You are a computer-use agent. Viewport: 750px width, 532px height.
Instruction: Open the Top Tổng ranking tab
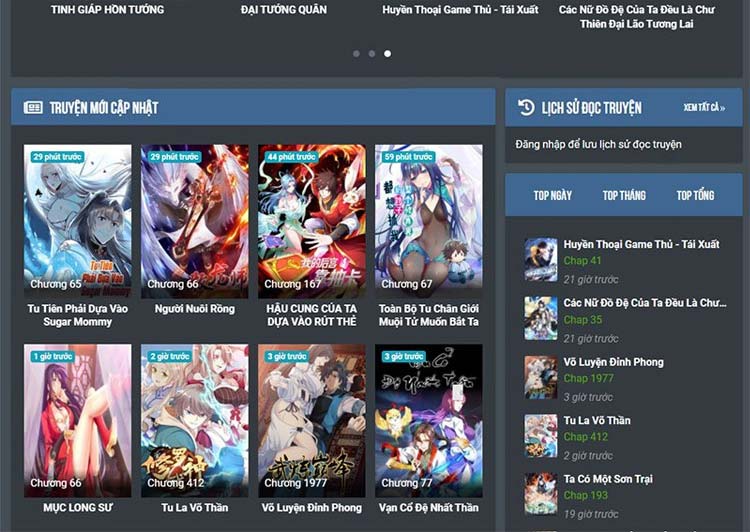695,195
